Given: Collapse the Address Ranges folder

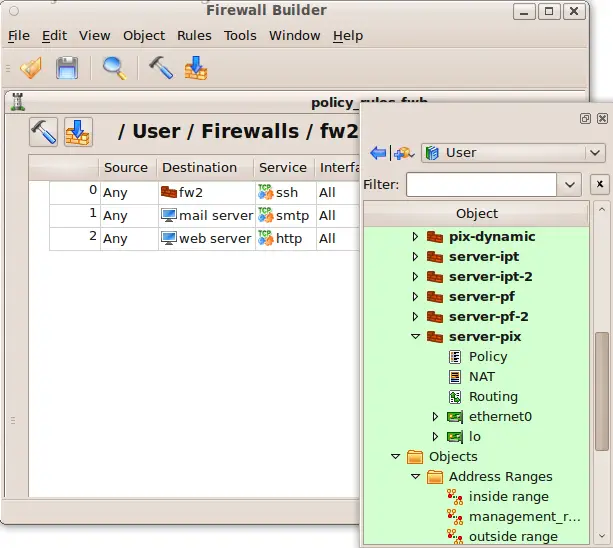Looking at the screenshot, I should coord(415,476).
